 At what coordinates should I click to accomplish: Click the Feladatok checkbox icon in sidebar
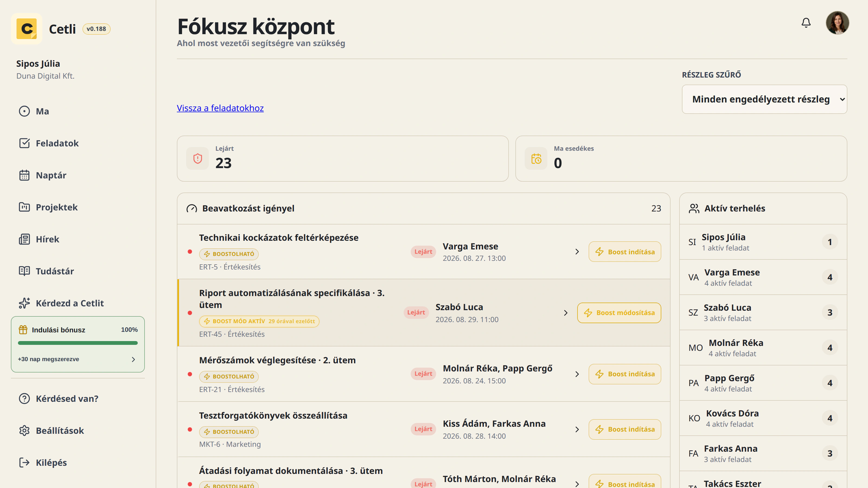pos(24,143)
